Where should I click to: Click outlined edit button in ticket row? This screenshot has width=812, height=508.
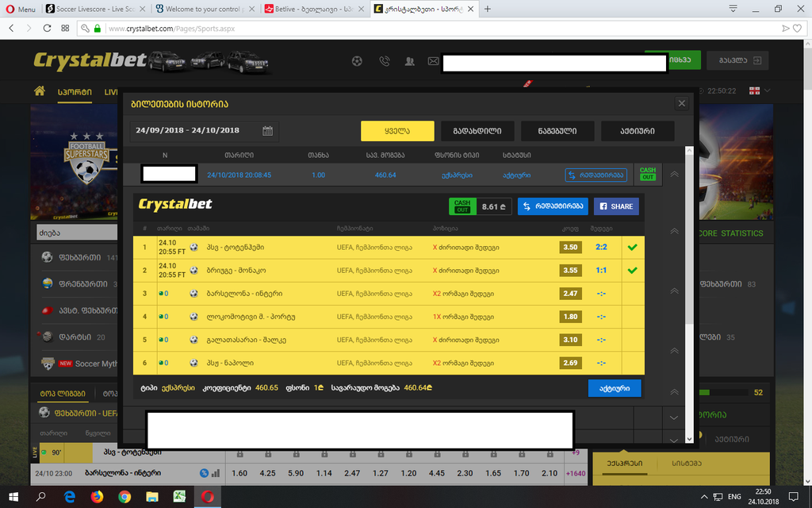coord(596,175)
